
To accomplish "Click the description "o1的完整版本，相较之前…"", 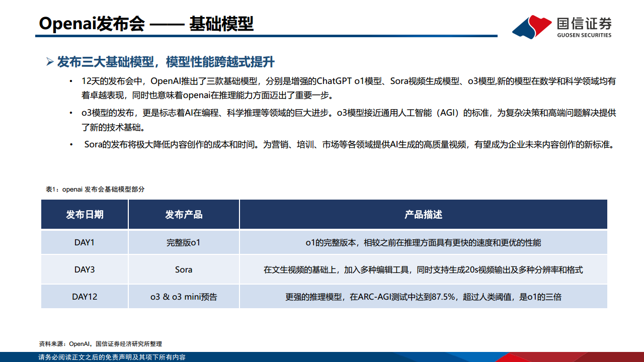I will click(x=423, y=242).
